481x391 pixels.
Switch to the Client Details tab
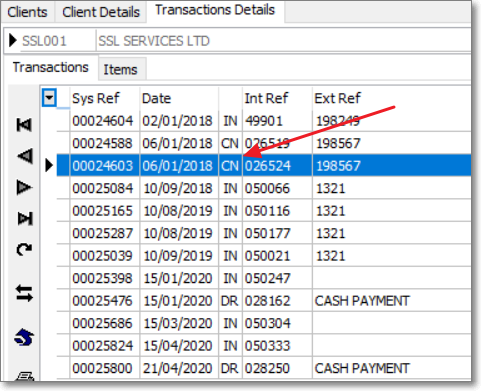(101, 12)
